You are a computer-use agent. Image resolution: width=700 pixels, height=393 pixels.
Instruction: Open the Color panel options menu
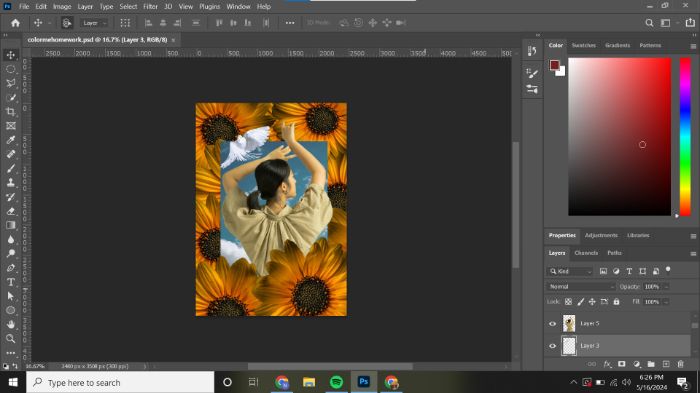coord(693,46)
